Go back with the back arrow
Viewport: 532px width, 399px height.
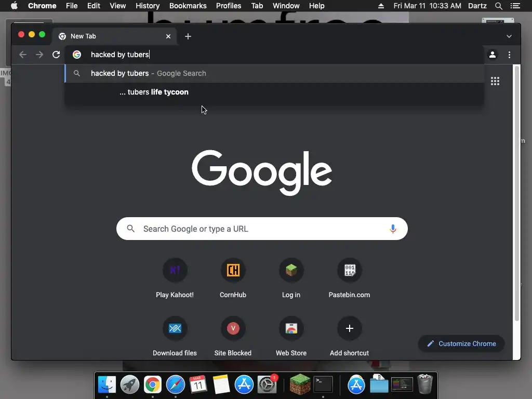pos(23,55)
